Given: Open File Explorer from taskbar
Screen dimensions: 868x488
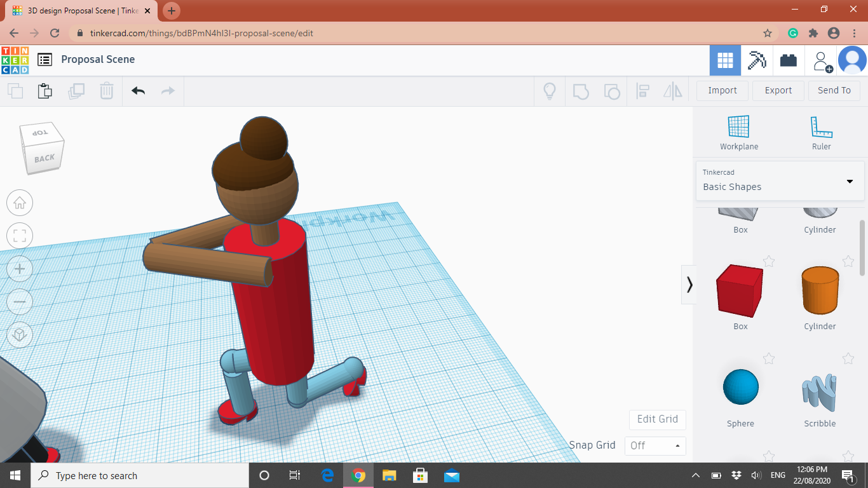Looking at the screenshot, I should [390, 475].
